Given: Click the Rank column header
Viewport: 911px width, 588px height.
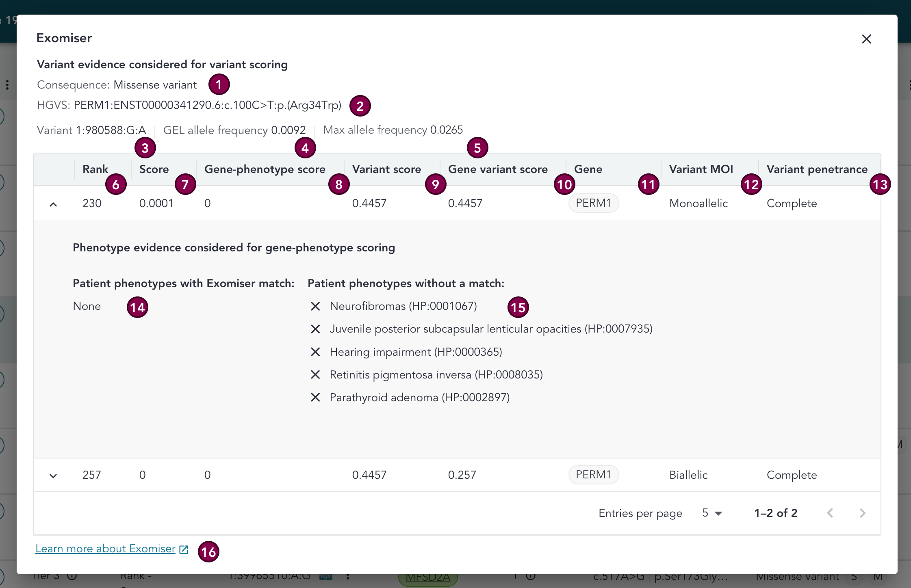Looking at the screenshot, I should point(95,169).
